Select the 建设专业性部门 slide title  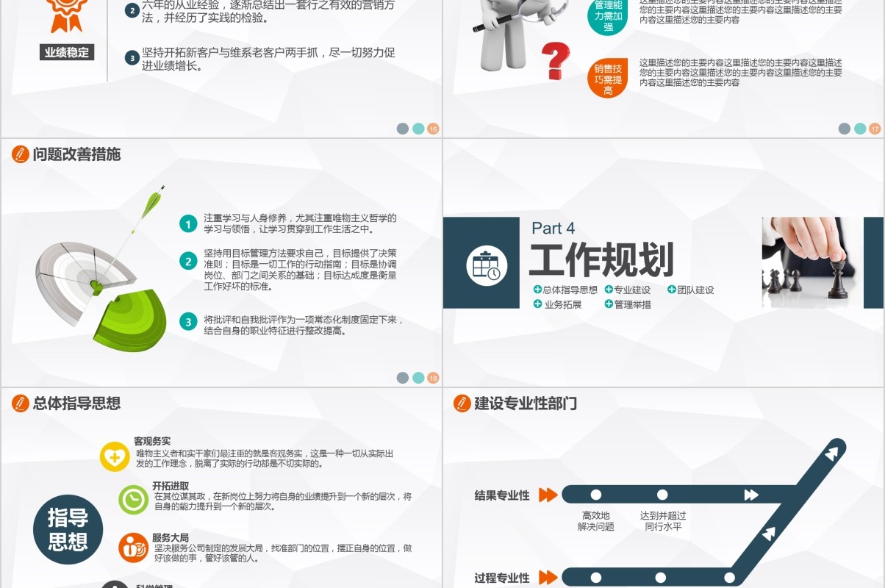(x=526, y=403)
